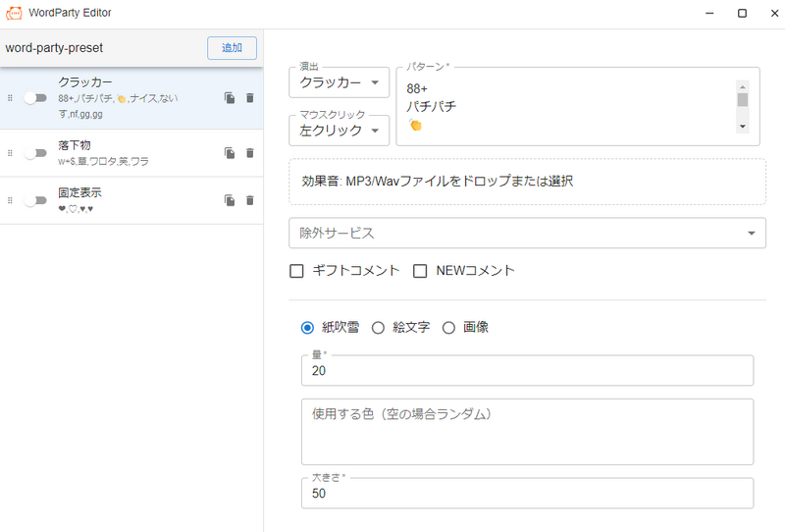Tick the NEWコメント checkbox
The width and height of the screenshot is (785, 532).
tap(420, 271)
